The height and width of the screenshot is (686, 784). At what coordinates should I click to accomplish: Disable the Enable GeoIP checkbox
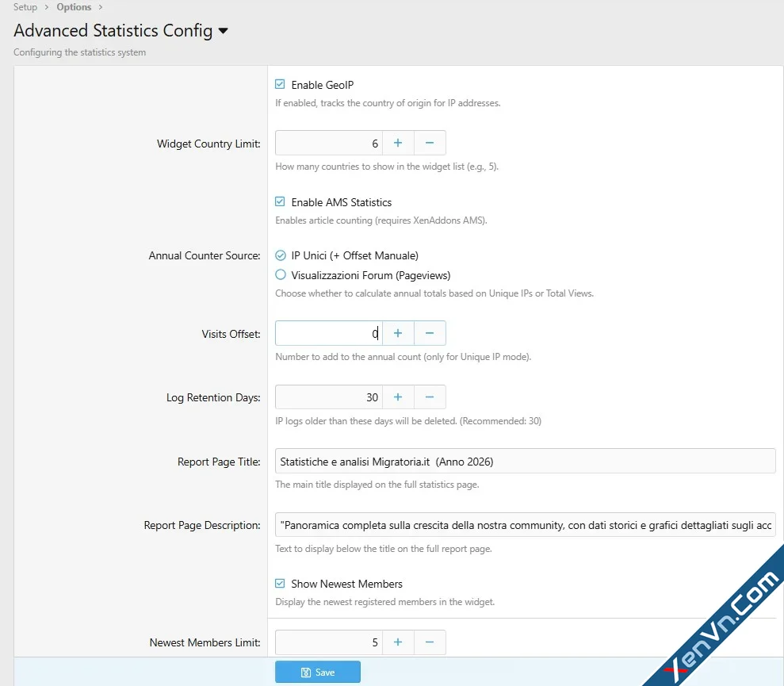point(279,85)
